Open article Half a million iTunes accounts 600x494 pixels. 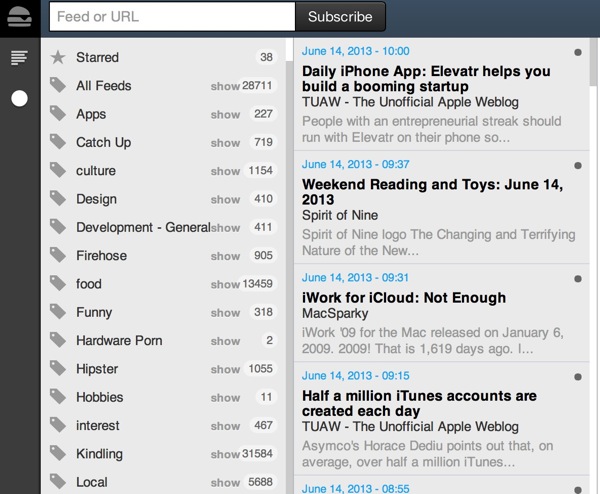(419, 403)
